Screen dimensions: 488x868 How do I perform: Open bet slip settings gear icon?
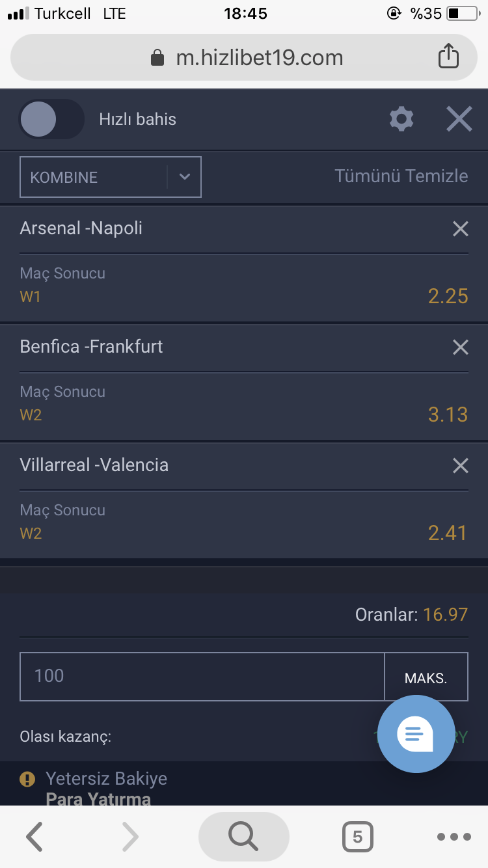[x=401, y=119]
